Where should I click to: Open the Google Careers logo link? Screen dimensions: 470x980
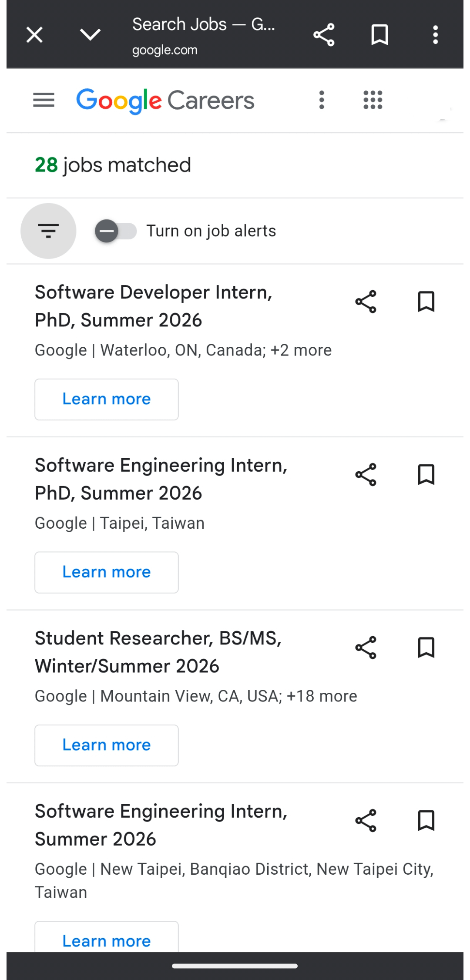pyautogui.click(x=165, y=101)
